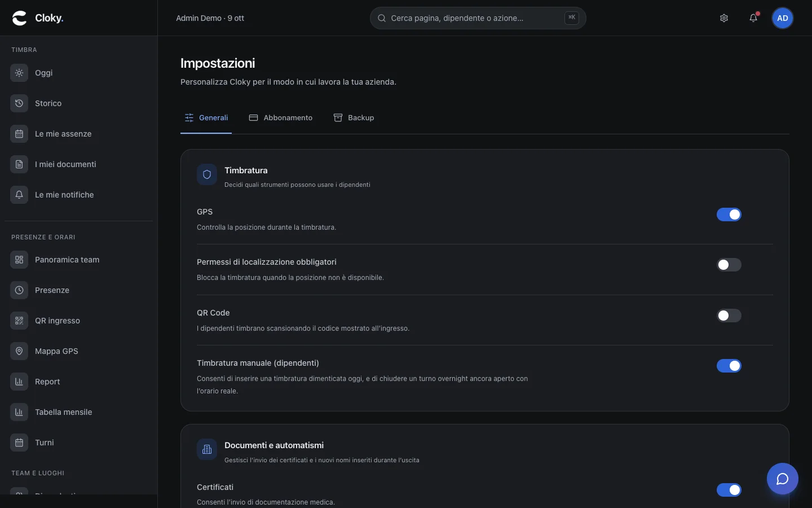This screenshot has height=508, width=812.
Task: Open Storico history icon
Action: [19, 103]
